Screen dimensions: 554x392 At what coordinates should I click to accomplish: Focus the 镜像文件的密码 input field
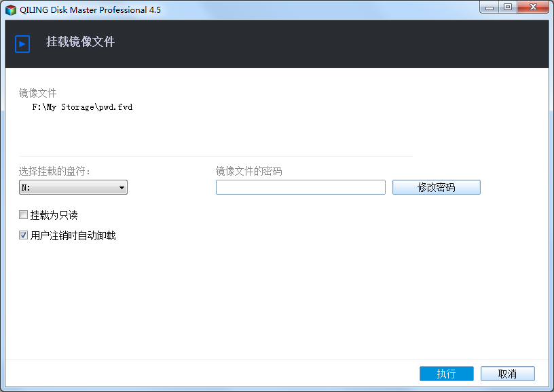click(301, 187)
